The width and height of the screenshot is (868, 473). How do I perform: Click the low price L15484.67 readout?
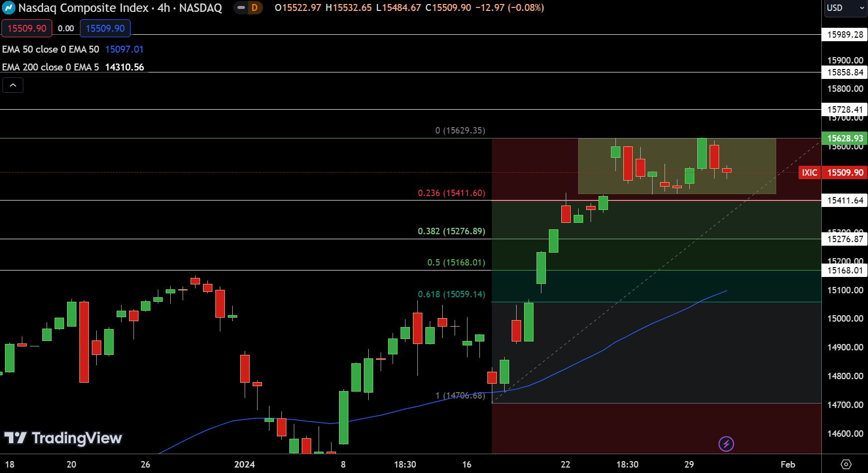tap(398, 8)
